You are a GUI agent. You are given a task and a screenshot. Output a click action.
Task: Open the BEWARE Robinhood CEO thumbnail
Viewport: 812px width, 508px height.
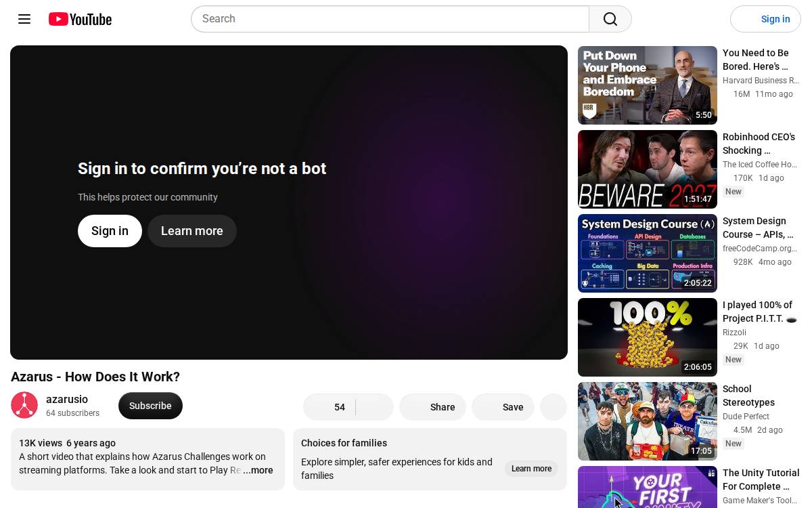[x=648, y=169]
